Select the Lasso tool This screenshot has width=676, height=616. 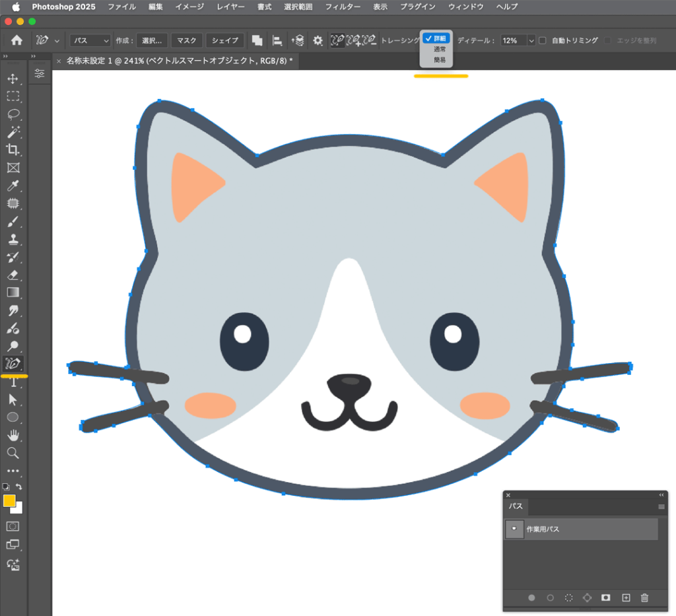(x=13, y=114)
